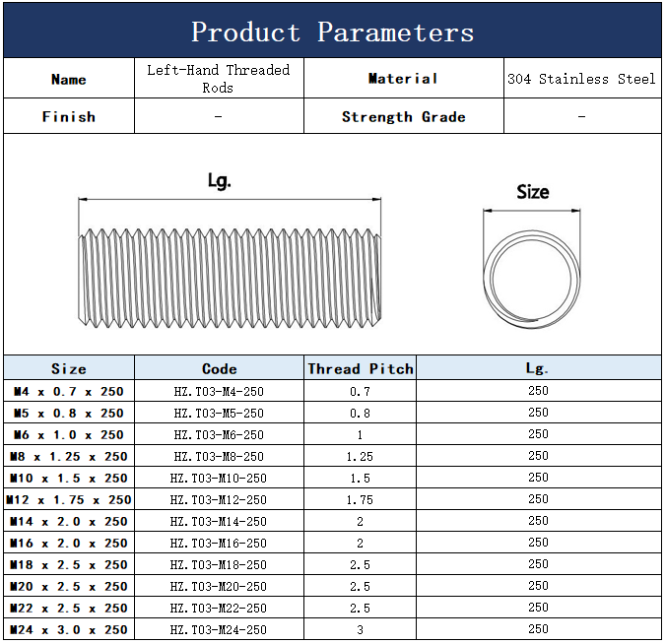Click thread pitch value '1.5' in M10 row

coord(361,478)
